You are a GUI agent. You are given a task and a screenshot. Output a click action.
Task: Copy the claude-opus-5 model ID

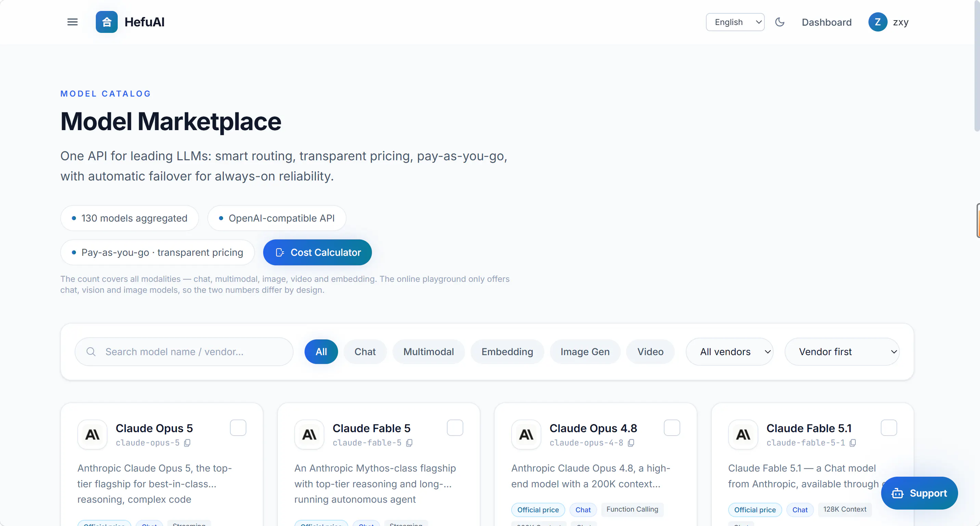tap(187, 443)
